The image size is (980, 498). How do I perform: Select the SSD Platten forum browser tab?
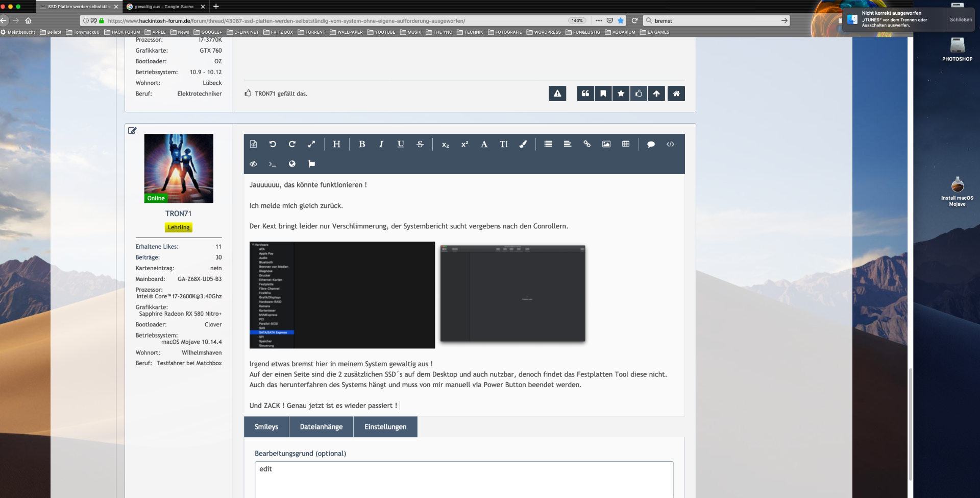pyautogui.click(x=79, y=7)
